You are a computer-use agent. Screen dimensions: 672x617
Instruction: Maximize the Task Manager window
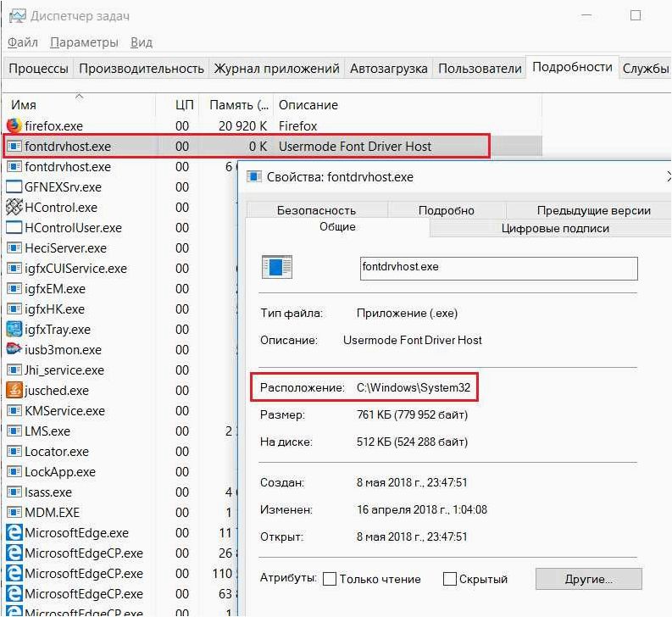636,16
